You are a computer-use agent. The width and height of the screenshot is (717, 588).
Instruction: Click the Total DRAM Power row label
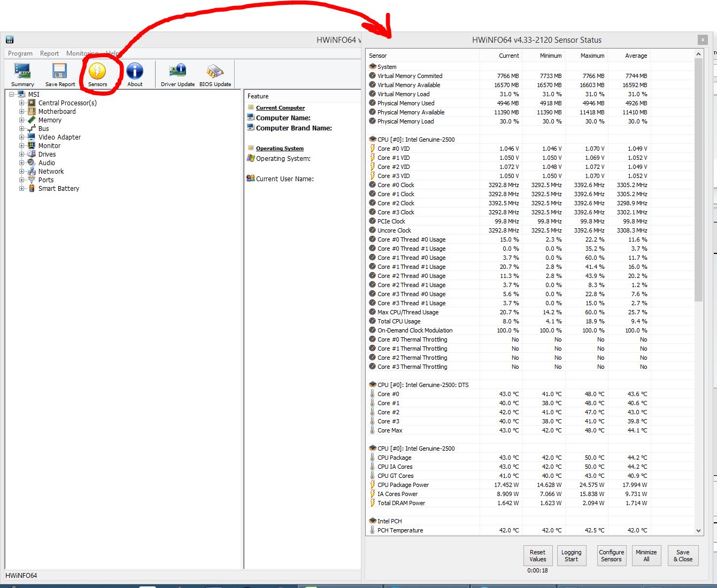(401, 503)
